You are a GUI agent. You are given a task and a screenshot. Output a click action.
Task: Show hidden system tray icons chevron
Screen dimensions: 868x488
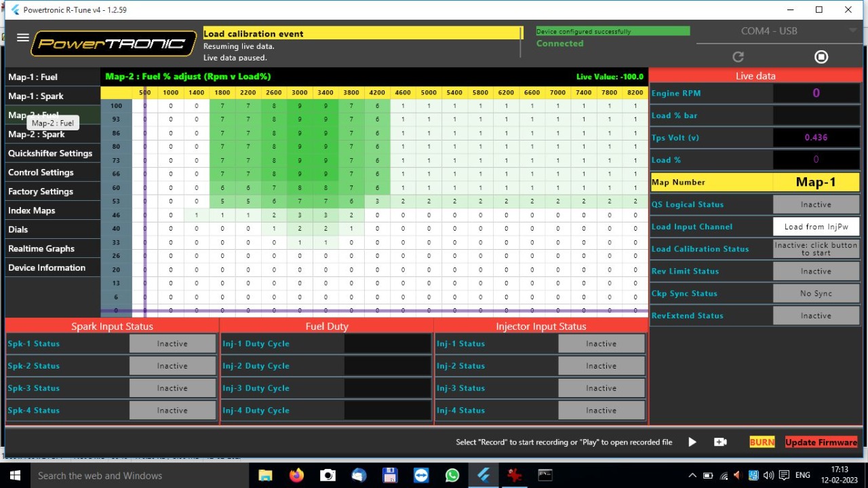pyautogui.click(x=692, y=476)
